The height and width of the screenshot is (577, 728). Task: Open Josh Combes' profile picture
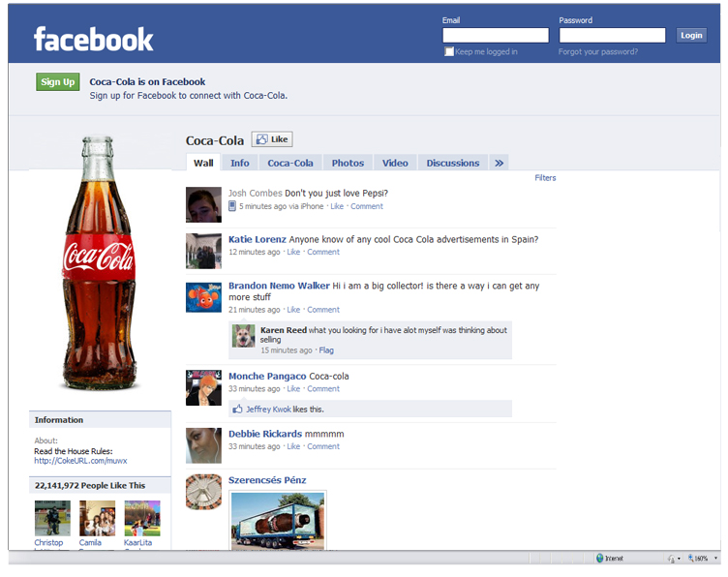coord(203,204)
